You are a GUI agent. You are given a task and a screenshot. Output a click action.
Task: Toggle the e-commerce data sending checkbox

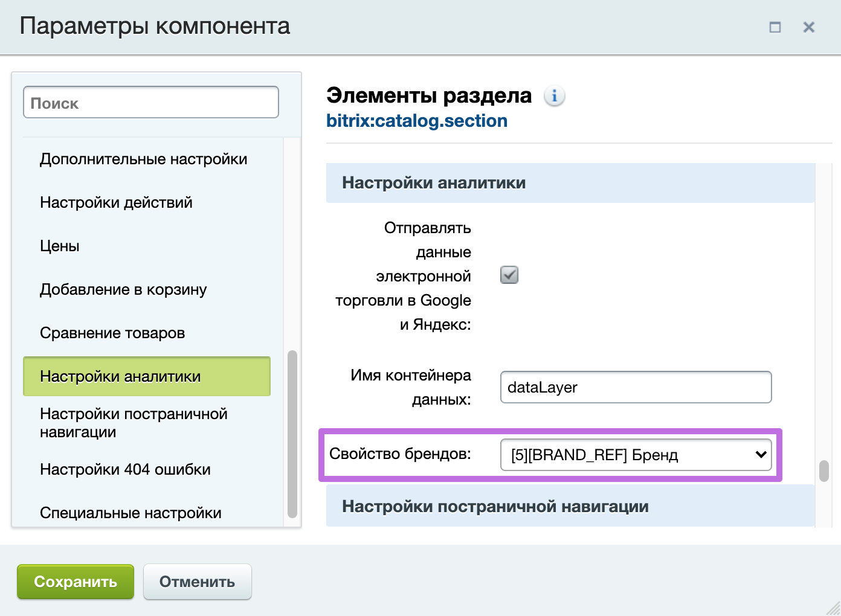coord(509,275)
